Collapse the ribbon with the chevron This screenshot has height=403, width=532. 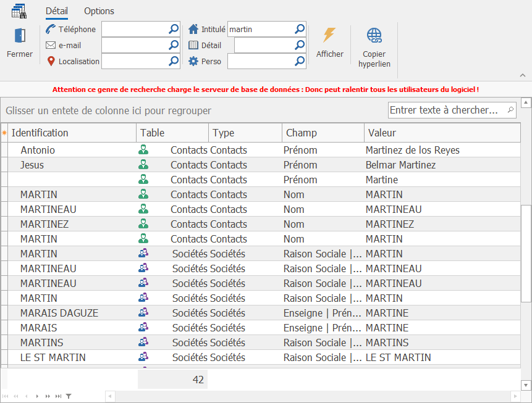[x=522, y=75]
